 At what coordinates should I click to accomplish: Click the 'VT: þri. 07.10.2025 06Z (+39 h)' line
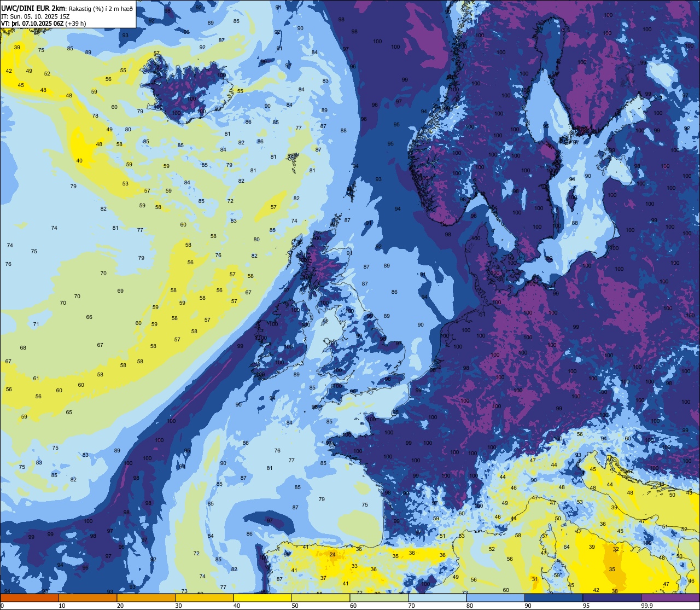pos(44,24)
